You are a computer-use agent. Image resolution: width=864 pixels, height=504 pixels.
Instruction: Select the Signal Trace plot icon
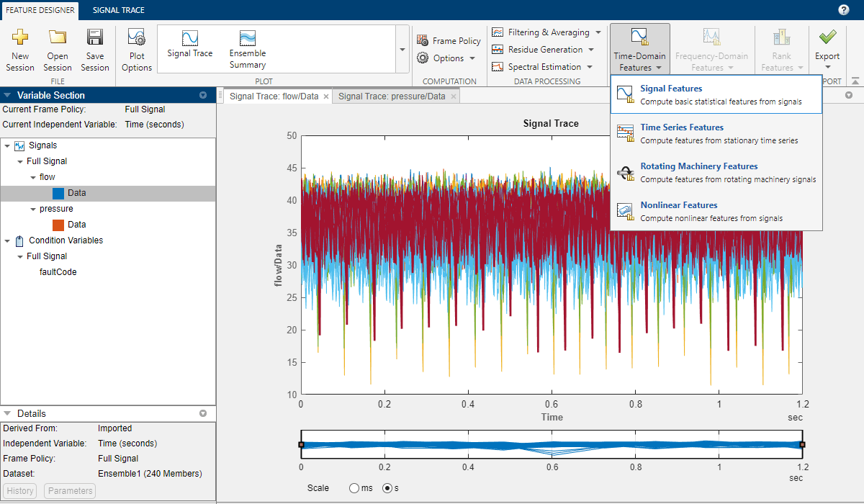pos(190,39)
